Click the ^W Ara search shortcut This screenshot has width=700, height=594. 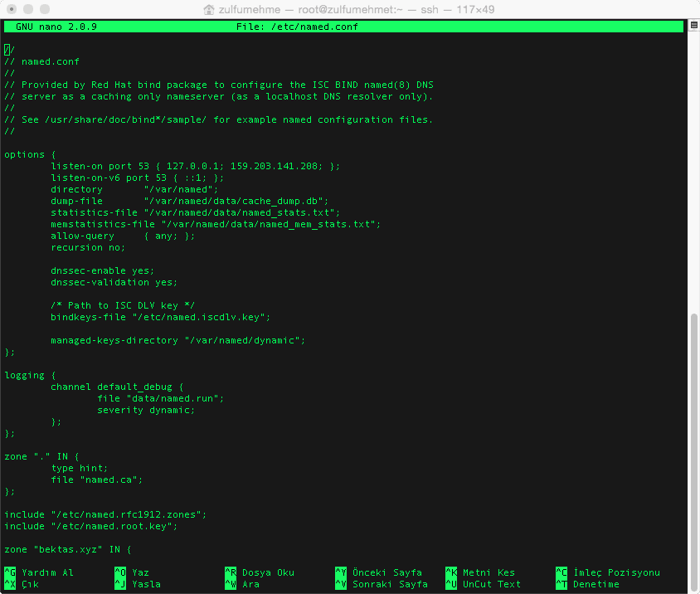[x=242, y=584]
